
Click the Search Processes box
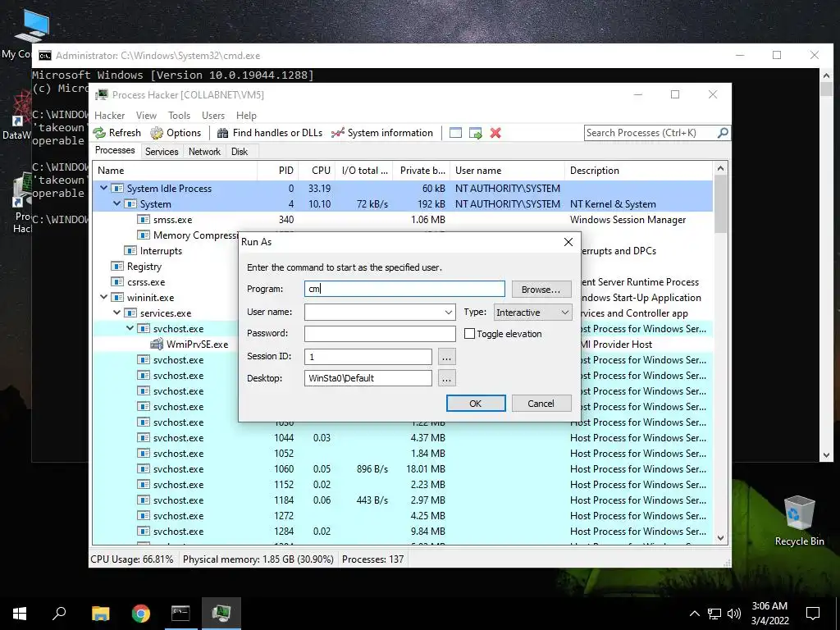650,132
